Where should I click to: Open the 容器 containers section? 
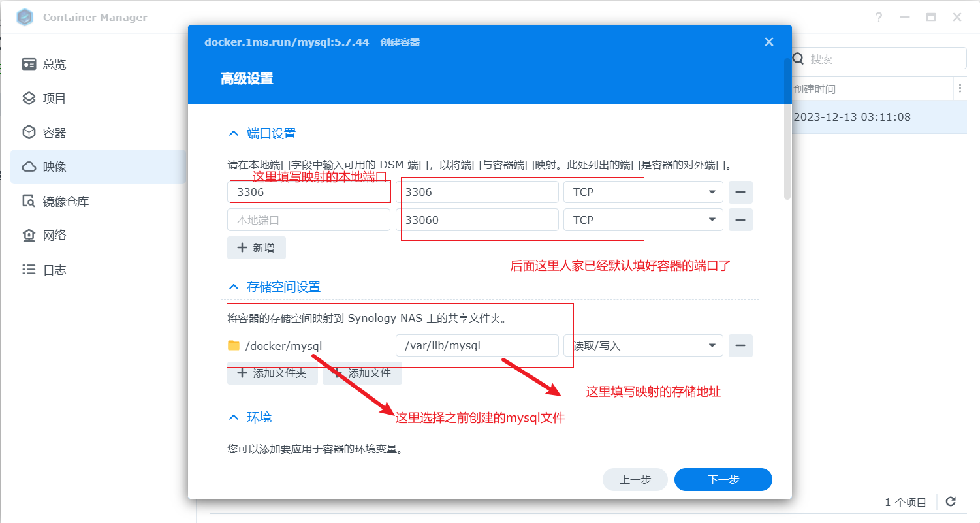[98, 133]
